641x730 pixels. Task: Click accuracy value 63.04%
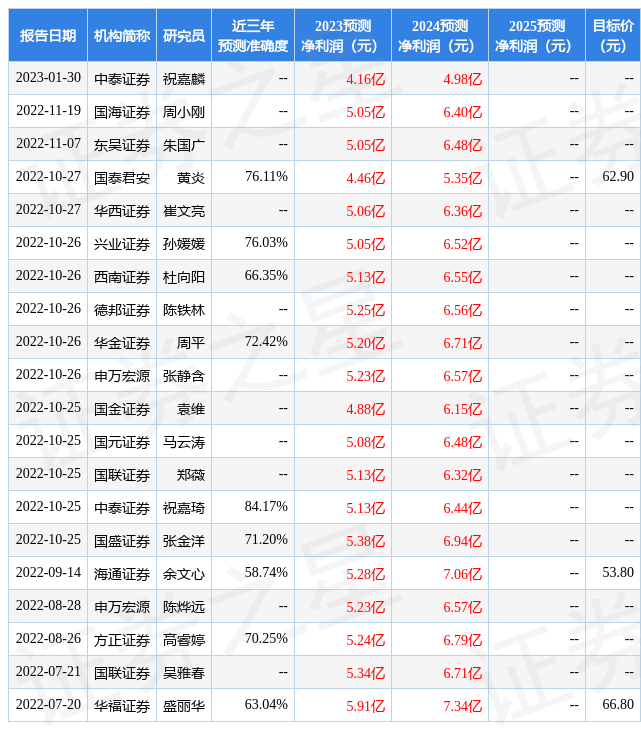pos(266,705)
